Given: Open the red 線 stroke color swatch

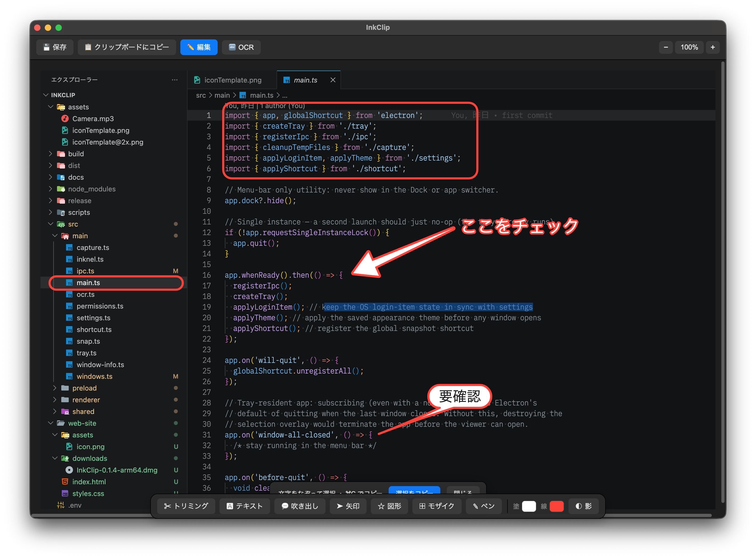Looking at the screenshot, I should pos(556,506).
